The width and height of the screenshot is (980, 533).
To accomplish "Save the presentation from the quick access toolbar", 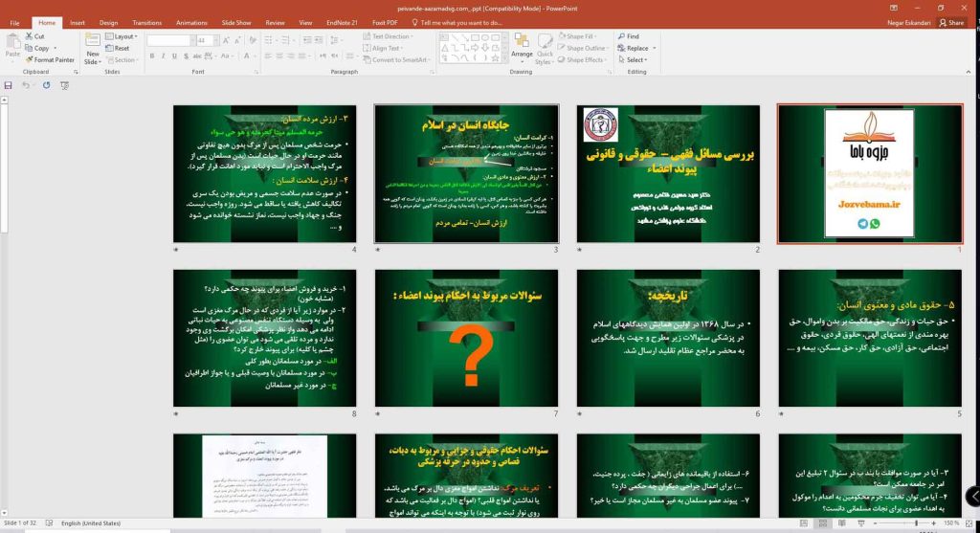I will (8, 85).
